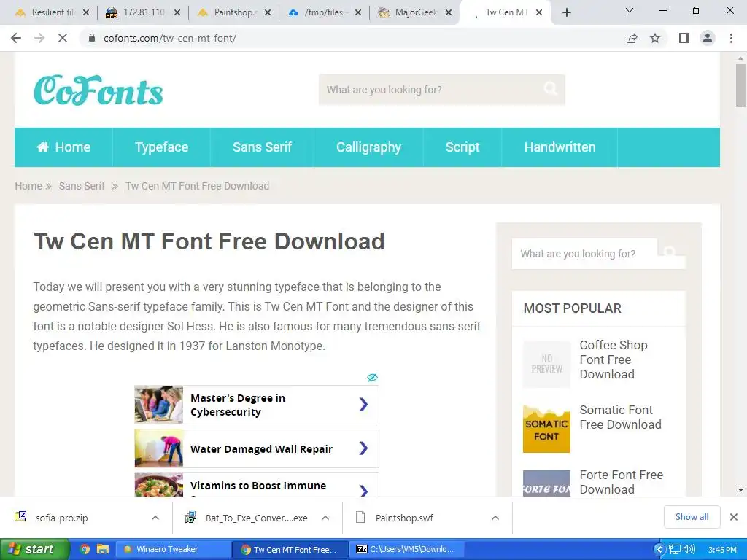747x560 pixels.
Task: Bookmark this page with the star icon
Action: click(x=655, y=38)
